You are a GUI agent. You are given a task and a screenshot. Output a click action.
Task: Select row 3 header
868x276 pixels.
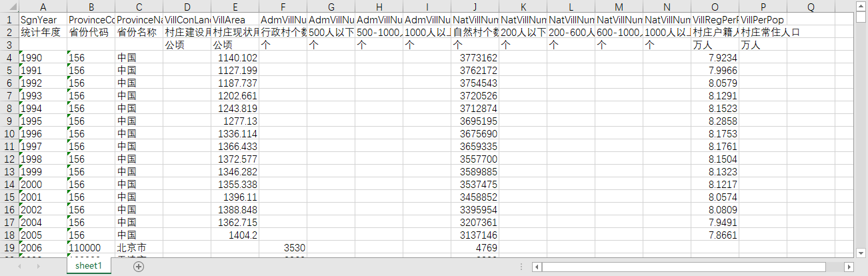pos(9,45)
